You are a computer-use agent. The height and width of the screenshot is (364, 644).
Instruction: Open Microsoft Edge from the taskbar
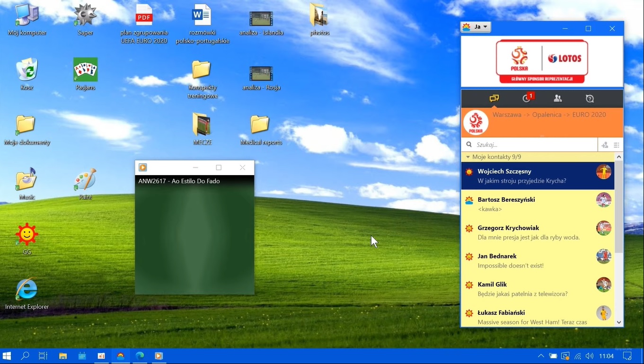pos(140,356)
